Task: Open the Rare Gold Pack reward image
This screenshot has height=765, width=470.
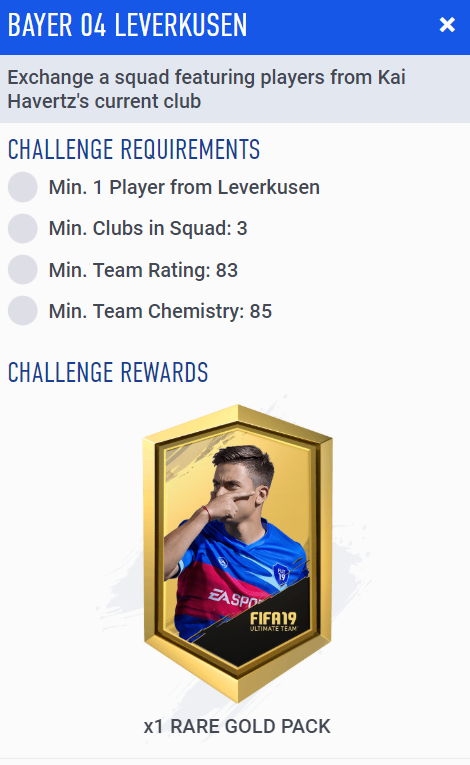Action: pos(238,553)
